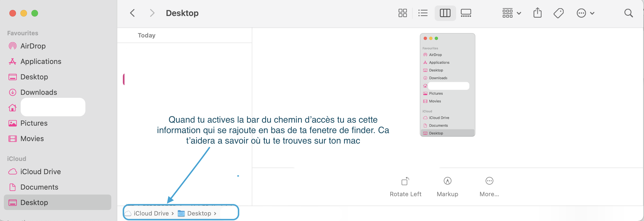Open iCloud Drive in the sidebar

click(x=40, y=172)
